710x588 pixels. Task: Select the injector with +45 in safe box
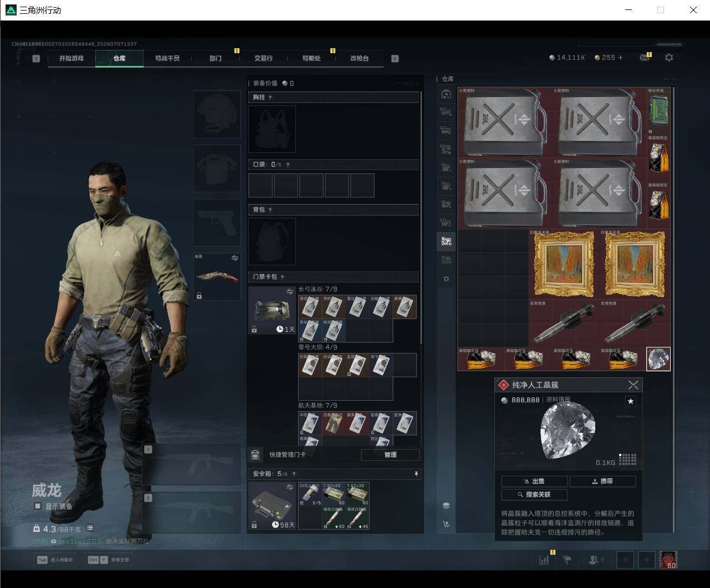pyautogui.click(x=357, y=518)
